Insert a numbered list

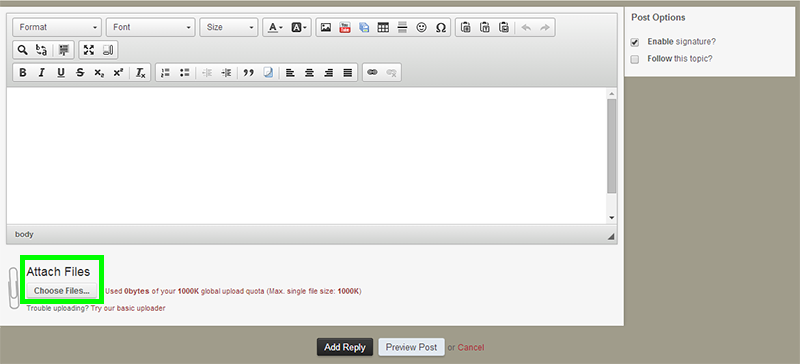click(x=165, y=72)
